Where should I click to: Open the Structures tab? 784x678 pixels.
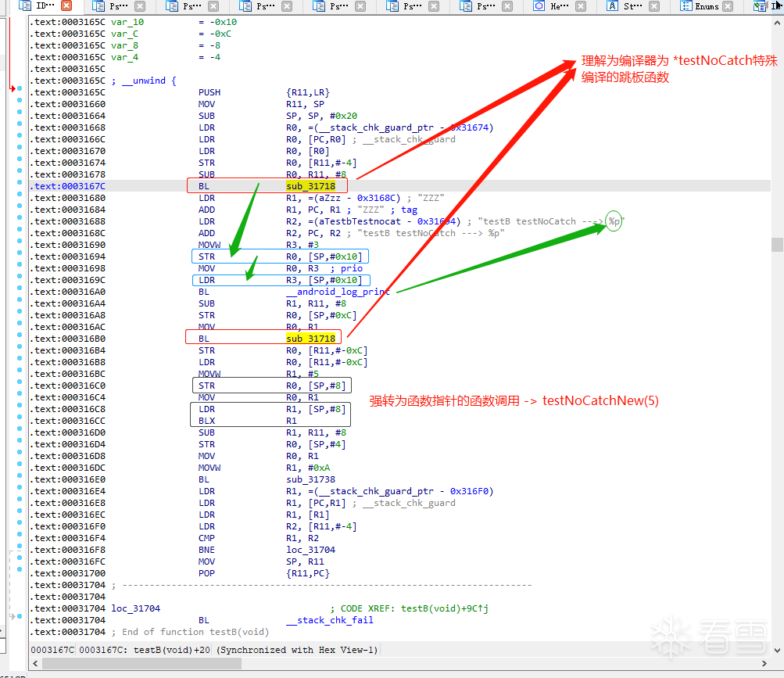coord(632,6)
